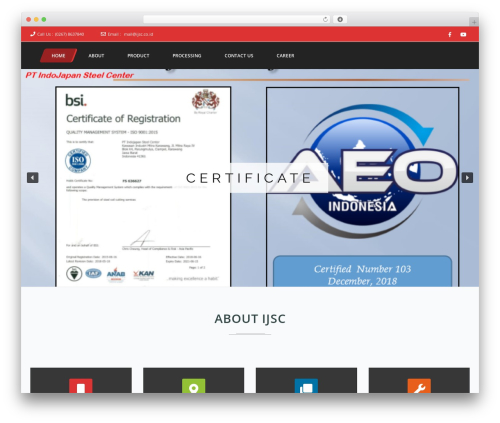The height and width of the screenshot is (423, 500).
Task: Click the blue documents icon card
Action: (306, 386)
